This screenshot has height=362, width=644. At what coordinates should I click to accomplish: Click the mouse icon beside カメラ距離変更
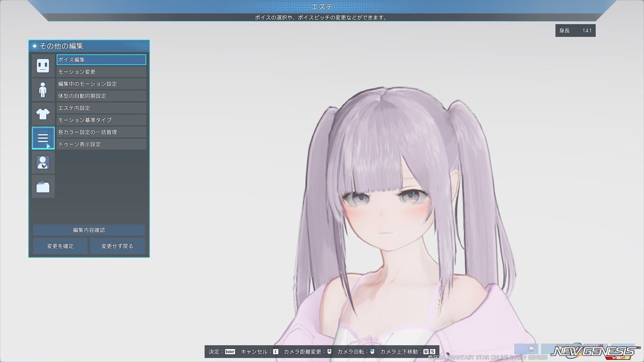pyautogui.click(x=330, y=352)
